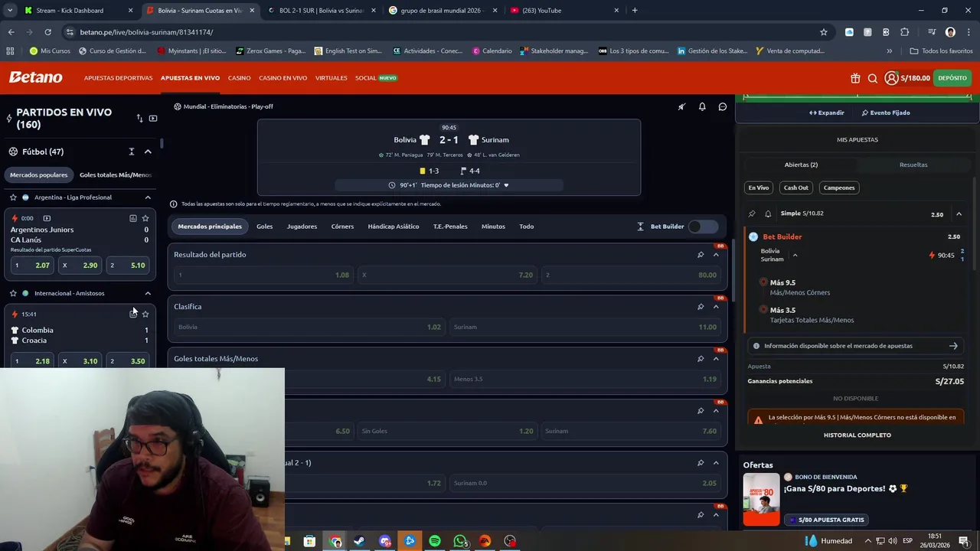Image resolution: width=980 pixels, height=551 pixels.
Task: Open the betting market information link
Action: (x=857, y=346)
